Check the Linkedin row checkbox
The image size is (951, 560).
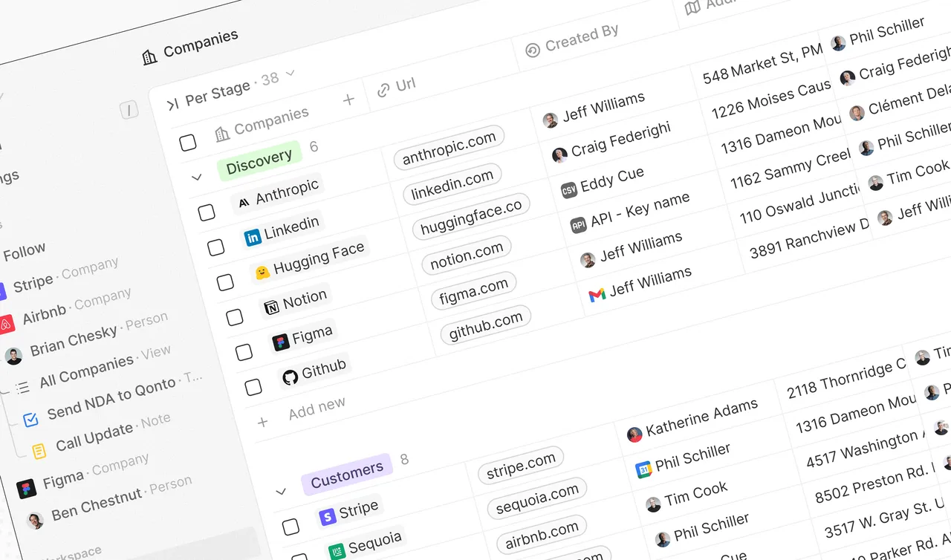215,247
